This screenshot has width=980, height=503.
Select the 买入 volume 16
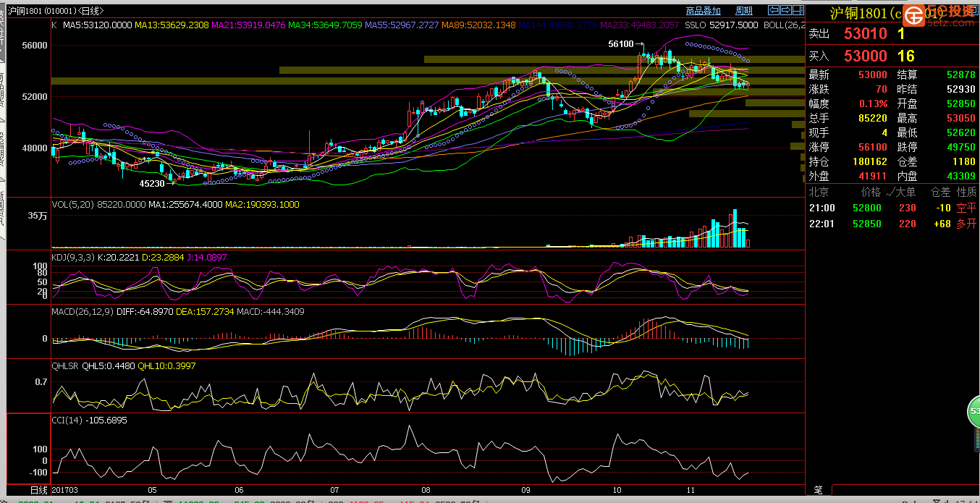(x=905, y=56)
